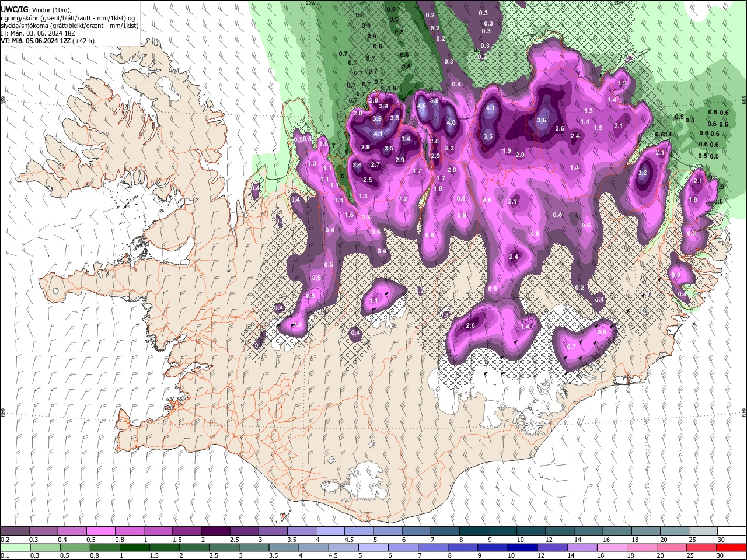The height and width of the screenshot is (560, 747).
Task: Click the 'IT: Mán. 03. 06. 2024 18Z' line
Action: pos(38,33)
